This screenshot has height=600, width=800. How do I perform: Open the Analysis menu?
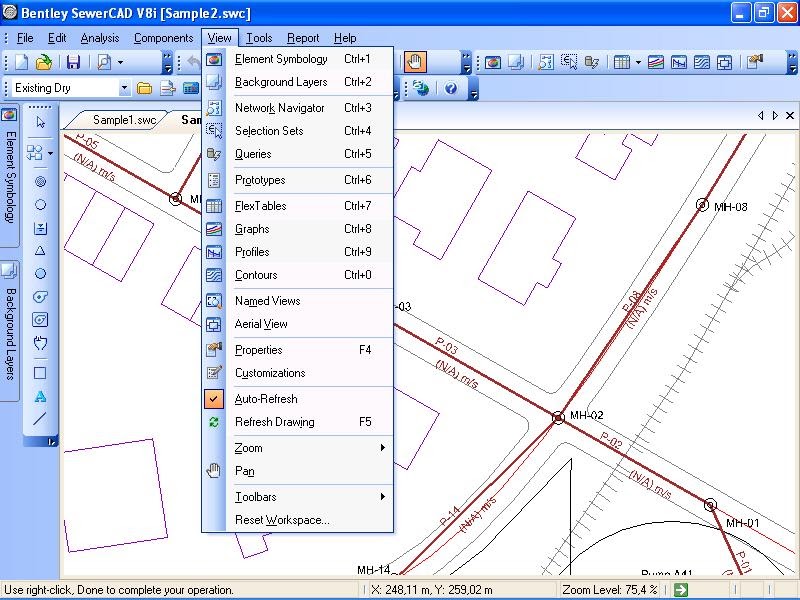[x=100, y=38]
